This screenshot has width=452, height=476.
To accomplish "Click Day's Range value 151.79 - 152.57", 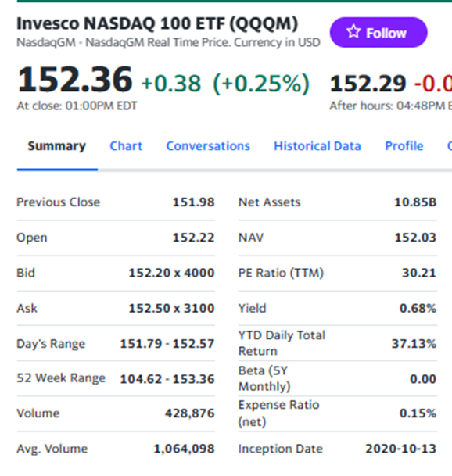I will pyautogui.click(x=167, y=344).
